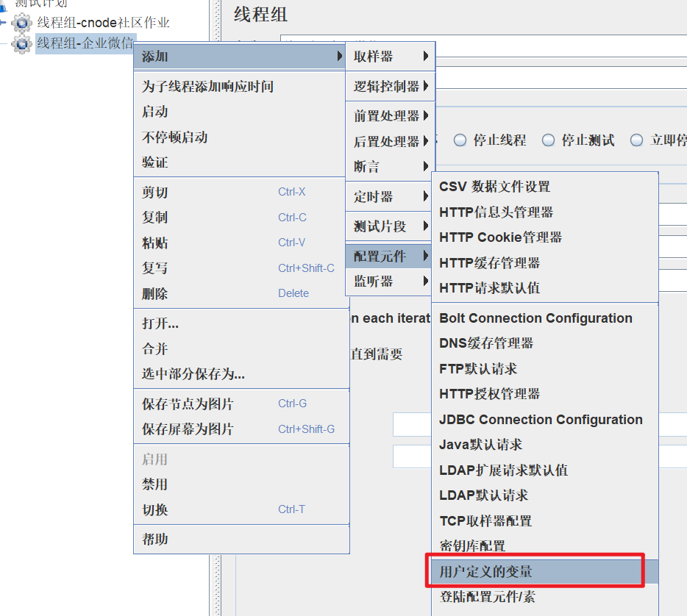Screen dimensions: 687x616
Task: Expand the 定时器 submenu
Action: coord(390,196)
